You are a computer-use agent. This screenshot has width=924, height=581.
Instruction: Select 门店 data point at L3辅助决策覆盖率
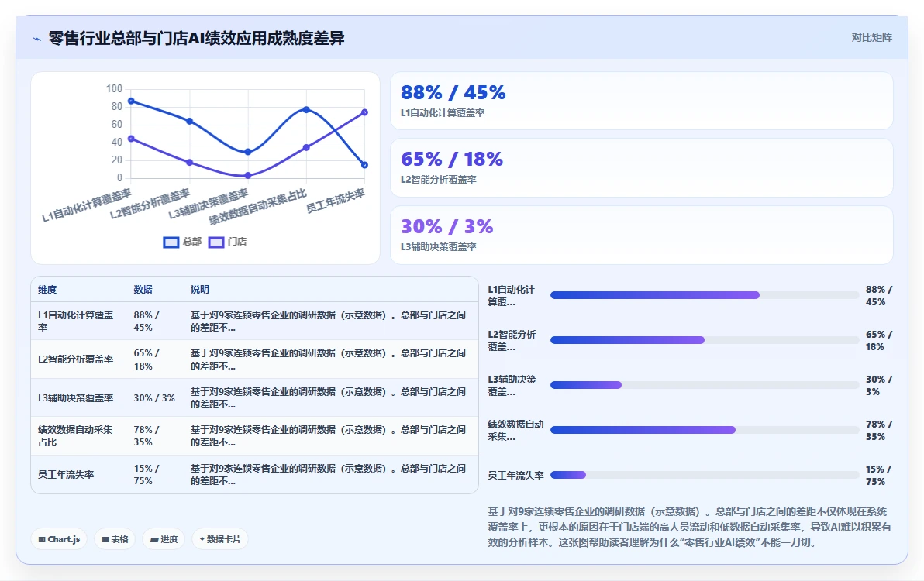[247, 175]
